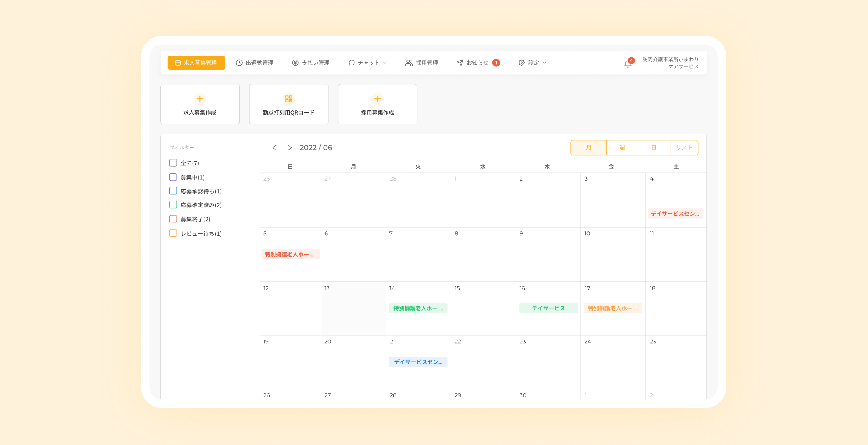Switch to 週 view tab
The height and width of the screenshot is (445, 868).
tap(622, 148)
